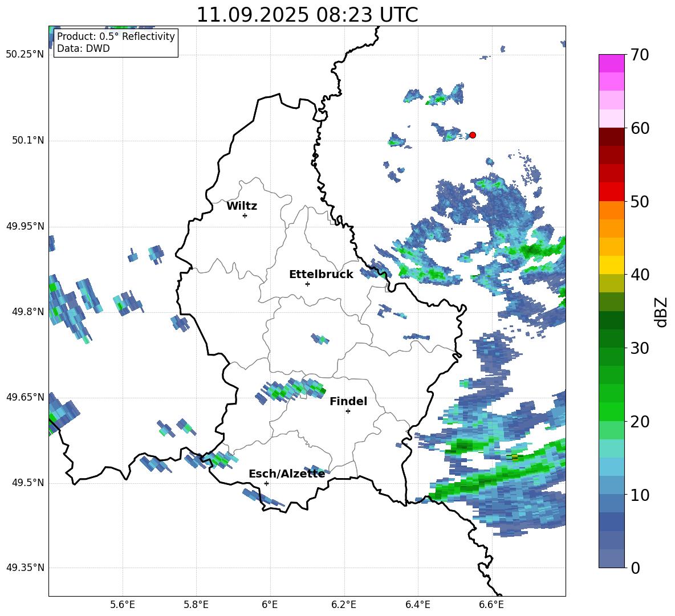Pick the dark red swatch below 60 dBZ
This screenshot has height=616, width=675.
611,137
